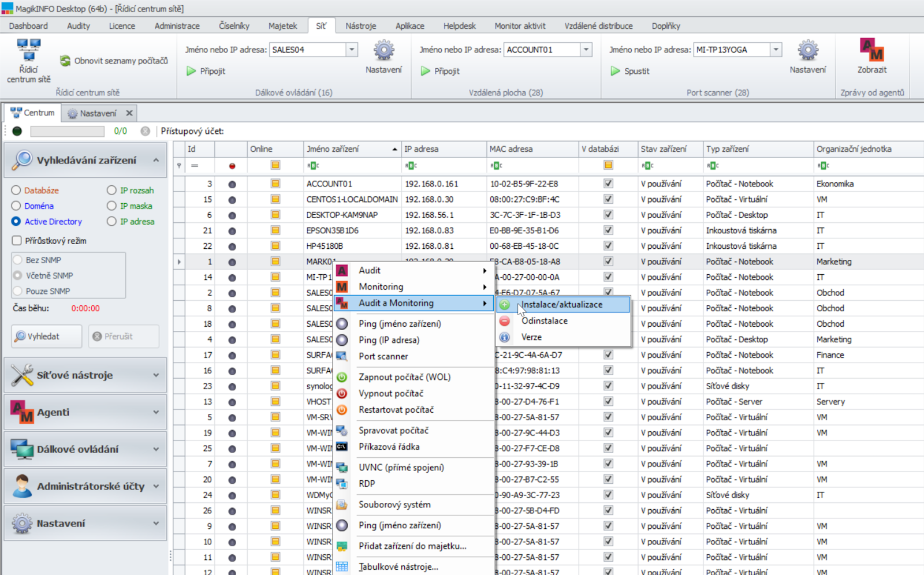924x575 pixels.
Task: Click Online status filter checkbox
Action: (275, 165)
